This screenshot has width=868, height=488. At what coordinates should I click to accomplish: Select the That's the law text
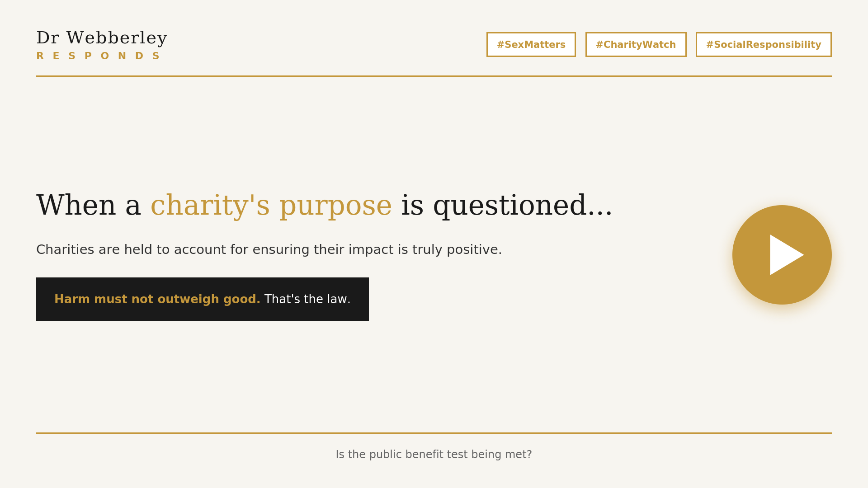coord(307,299)
